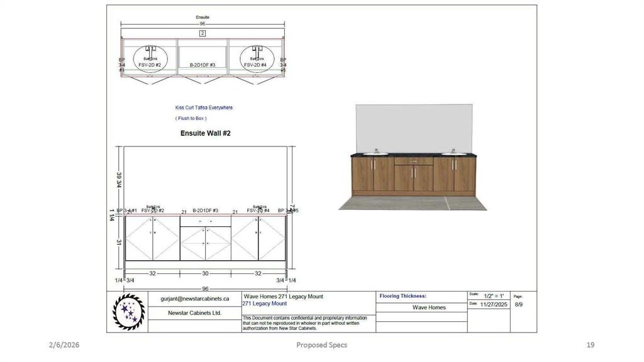Click slide number 19 in footer

(591, 345)
